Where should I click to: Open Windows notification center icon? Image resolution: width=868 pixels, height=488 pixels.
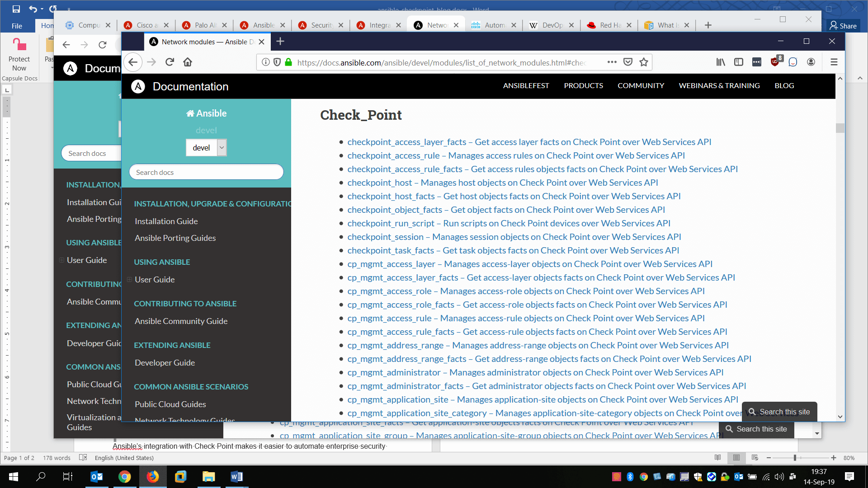pos(849,477)
